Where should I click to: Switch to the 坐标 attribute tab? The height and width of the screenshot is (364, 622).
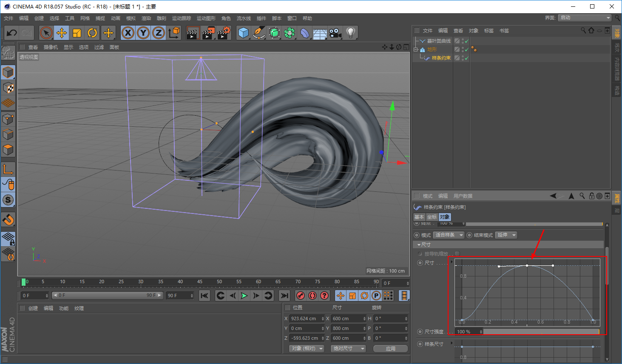pos(432,217)
